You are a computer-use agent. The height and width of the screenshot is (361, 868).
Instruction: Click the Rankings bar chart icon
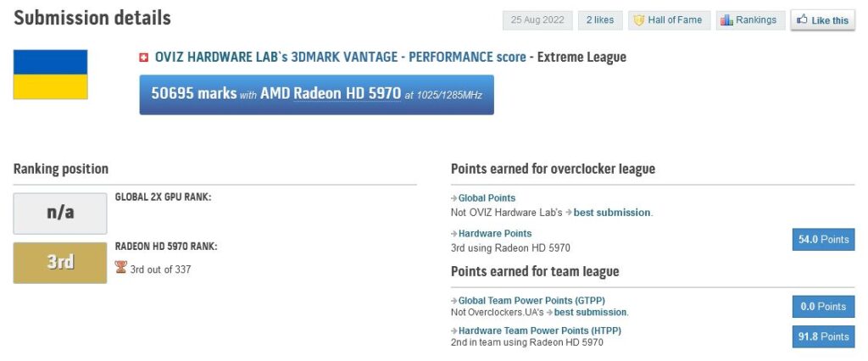[x=726, y=20]
